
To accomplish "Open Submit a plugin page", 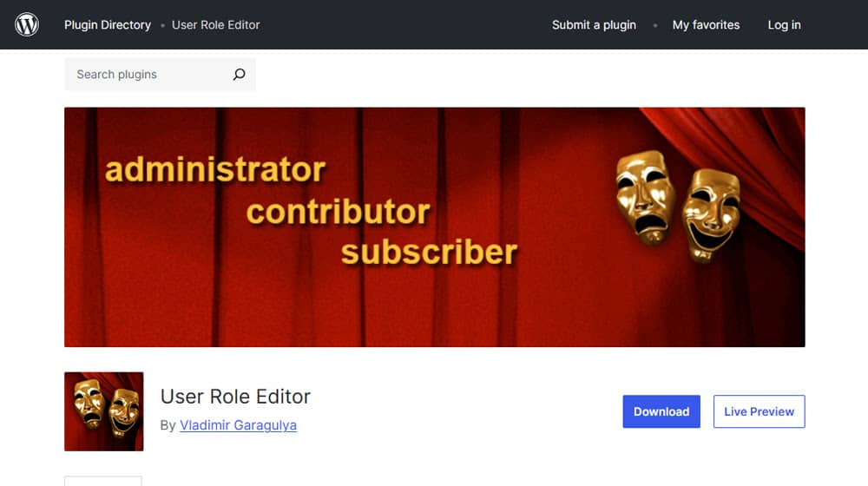I will (x=594, y=25).
